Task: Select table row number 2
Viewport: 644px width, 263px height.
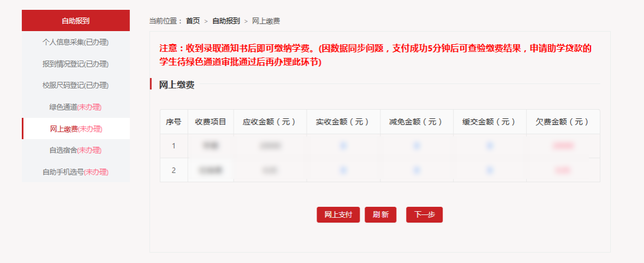Action: 380,170
